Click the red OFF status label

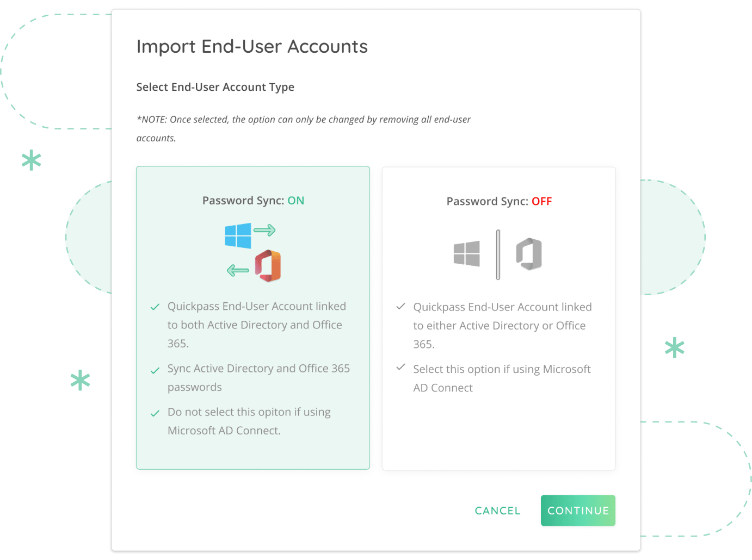click(542, 201)
